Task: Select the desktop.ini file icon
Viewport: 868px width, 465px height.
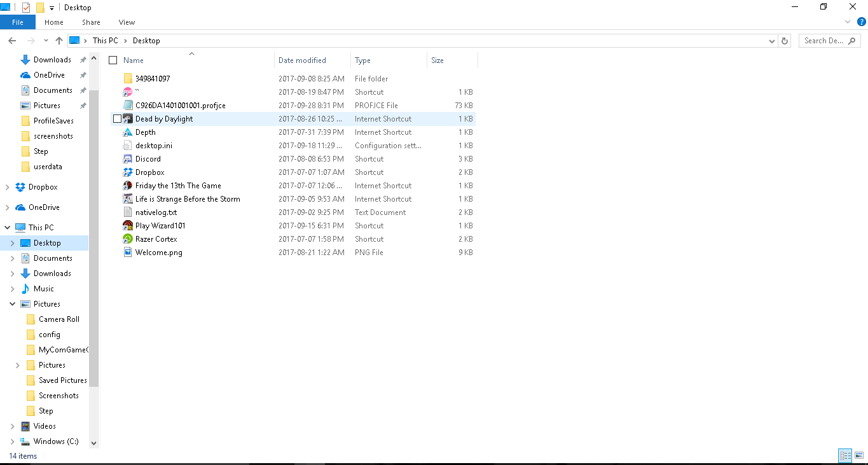Action: tap(128, 146)
